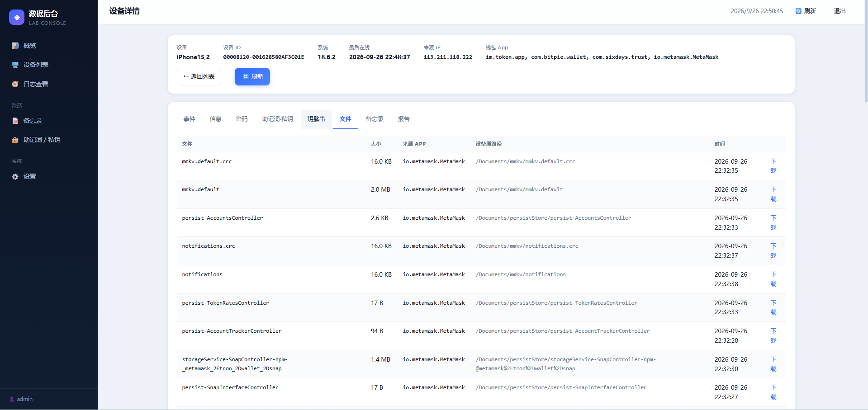Click the device ID 00008120-001628580AF3C01E
Image resolution: width=868 pixels, height=410 pixels.
(x=263, y=57)
